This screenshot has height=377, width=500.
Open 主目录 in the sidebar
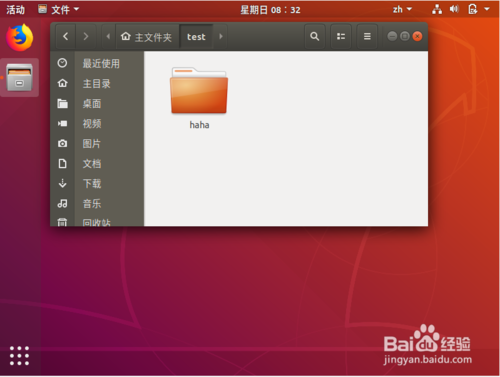tap(97, 83)
